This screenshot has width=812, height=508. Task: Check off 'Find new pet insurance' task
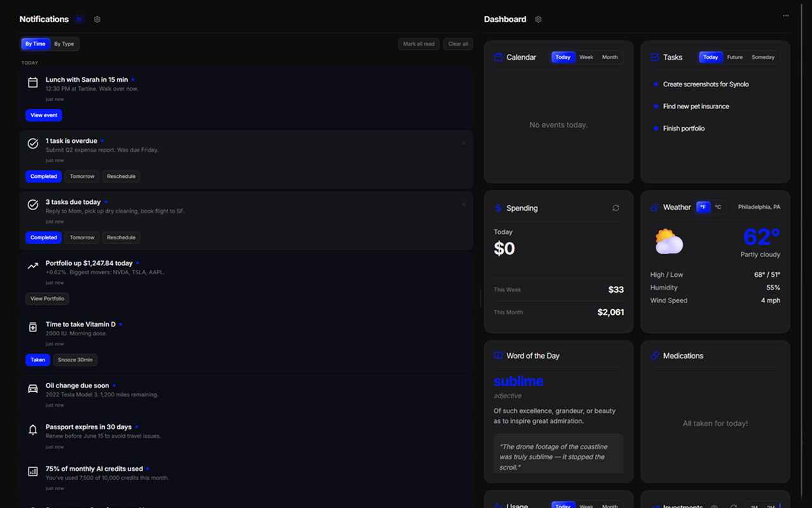(x=656, y=107)
